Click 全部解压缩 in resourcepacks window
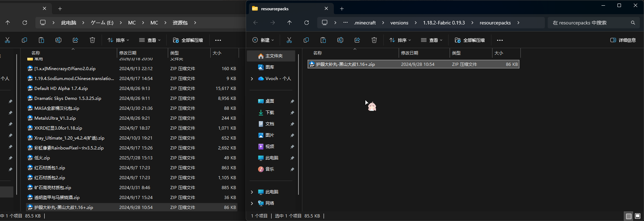644x221 pixels. tap(470, 40)
